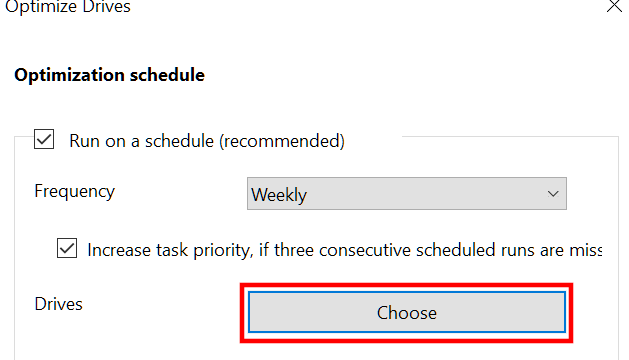Toggle the Increase task priority checkbox
This screenshot has width=629, height=360.
click(x=67, y=248)
